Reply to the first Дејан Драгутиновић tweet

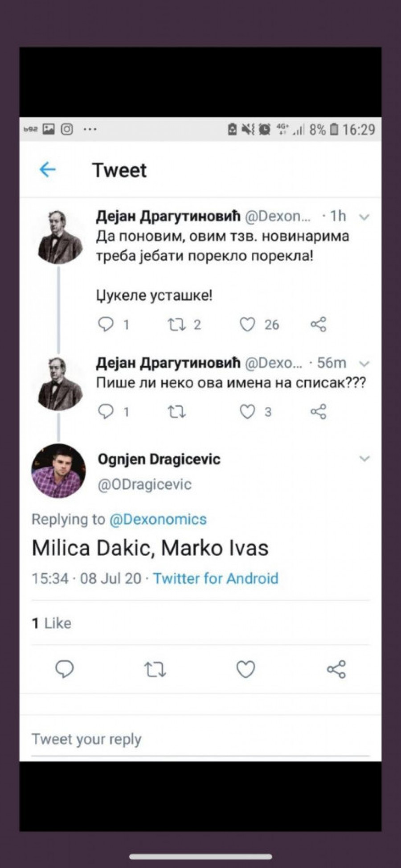pyautogui.click(x=106, y=324)
